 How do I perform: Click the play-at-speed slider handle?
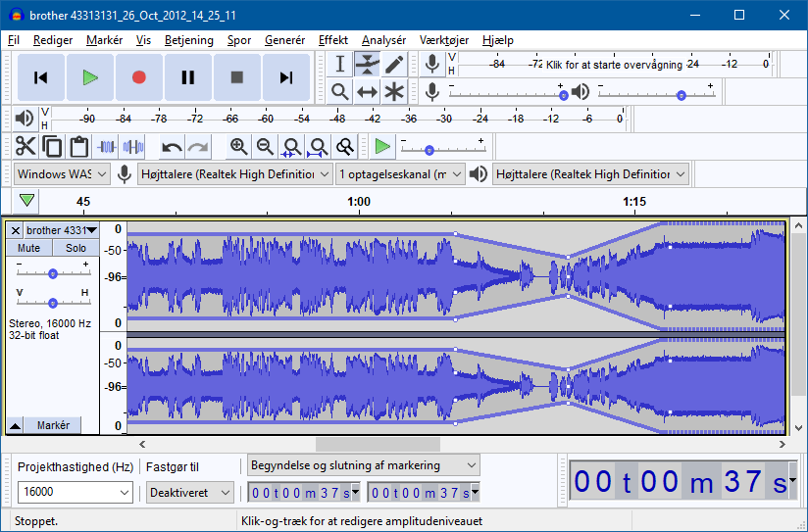[x=429, y=150]
